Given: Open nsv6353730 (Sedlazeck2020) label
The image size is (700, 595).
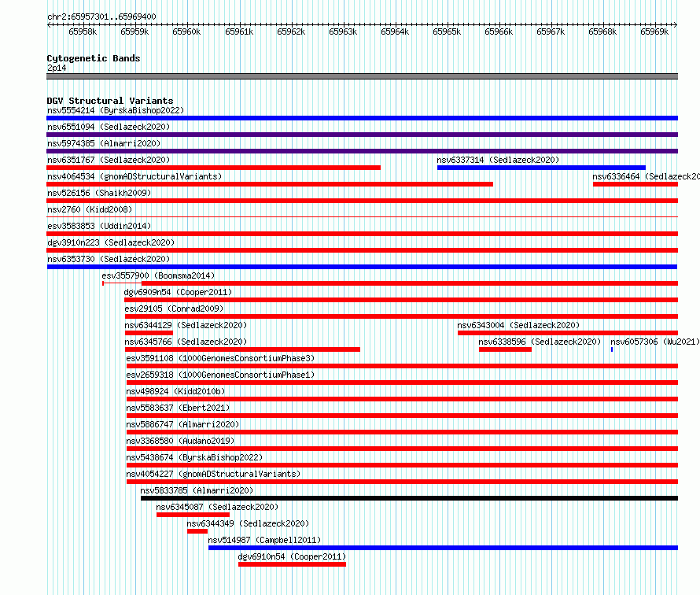Looking at the screenshot, I should pyautogui.click(x=109, y=259).
